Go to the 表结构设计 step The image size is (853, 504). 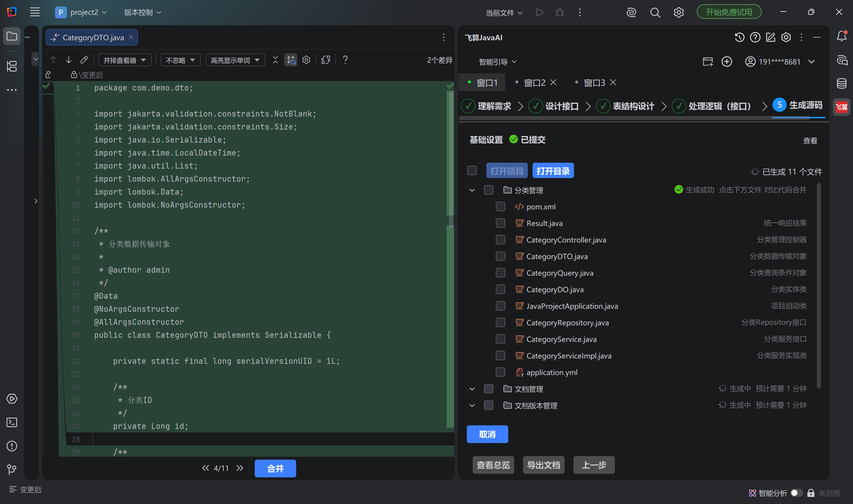click(626, 106)
